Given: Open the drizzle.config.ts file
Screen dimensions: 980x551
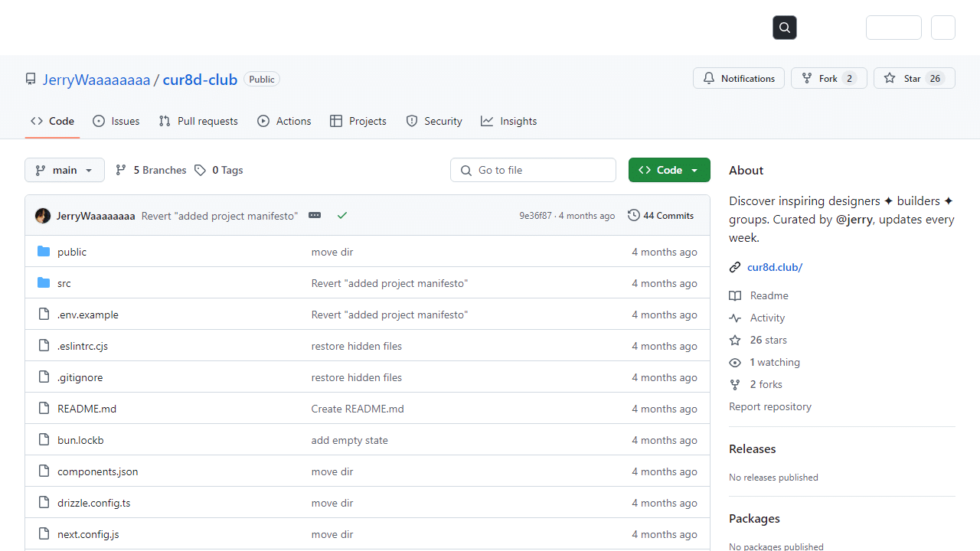Looking at the screenshot, I should pos(94,503).
